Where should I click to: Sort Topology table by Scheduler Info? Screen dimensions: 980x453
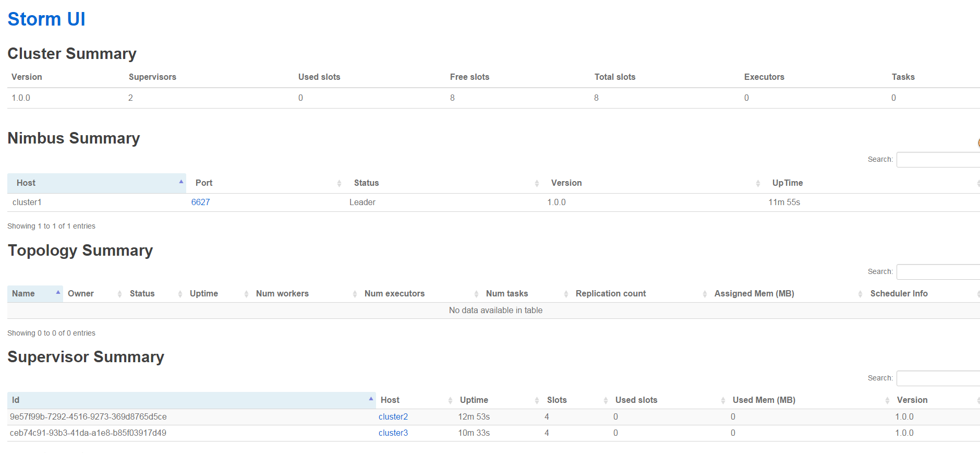pyautogui.click(x=923, y=294)
